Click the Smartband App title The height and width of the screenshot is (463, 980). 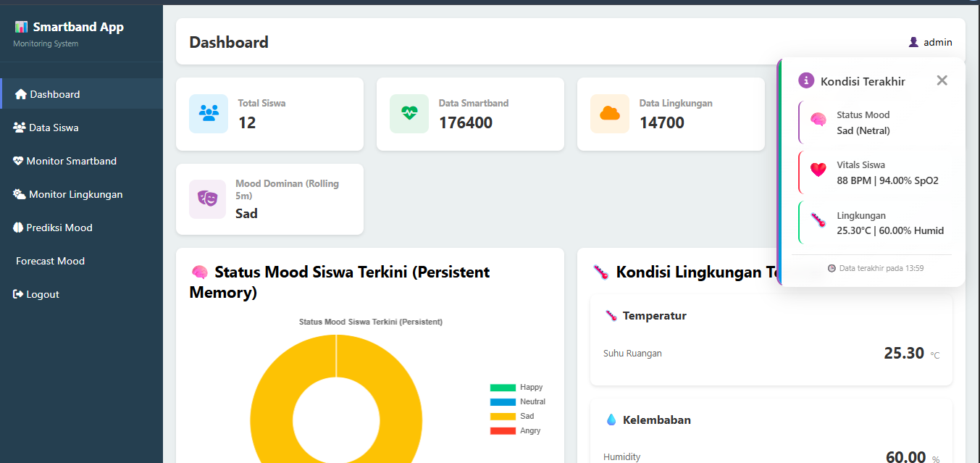pos(78,27)
